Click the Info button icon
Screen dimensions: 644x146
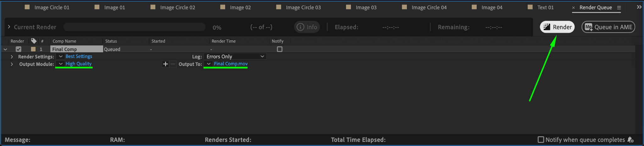[x=301, y=27]
